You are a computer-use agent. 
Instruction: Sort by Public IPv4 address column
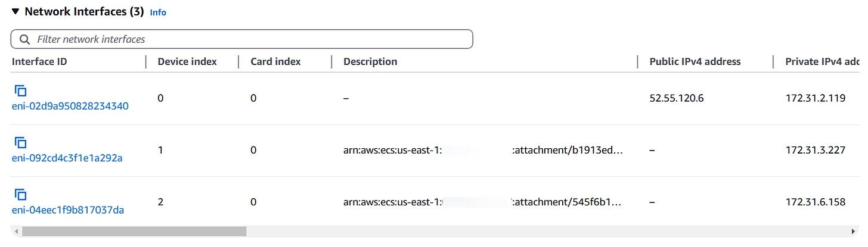click(x=695, y=61)
